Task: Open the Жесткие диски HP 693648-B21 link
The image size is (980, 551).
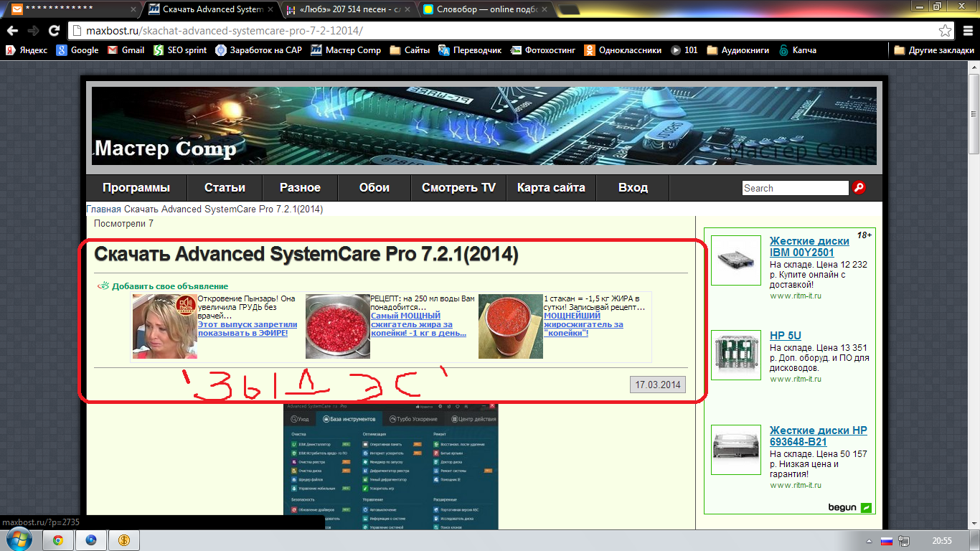Action: [x=819, y=436]
